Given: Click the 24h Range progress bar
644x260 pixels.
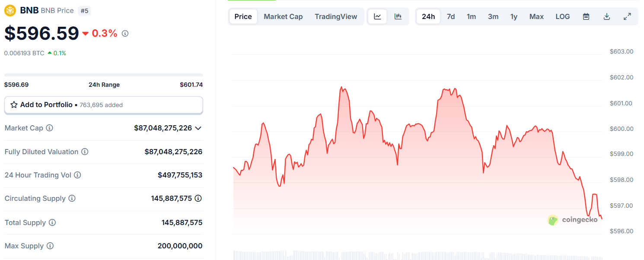Looking at the screenshot, I should point(103,75).
